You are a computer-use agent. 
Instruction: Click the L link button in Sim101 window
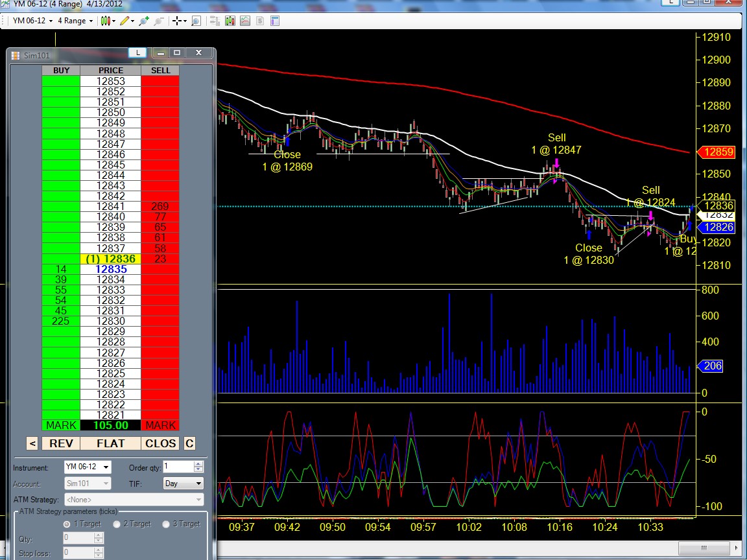pyautogui.click(x=137, y=53)
